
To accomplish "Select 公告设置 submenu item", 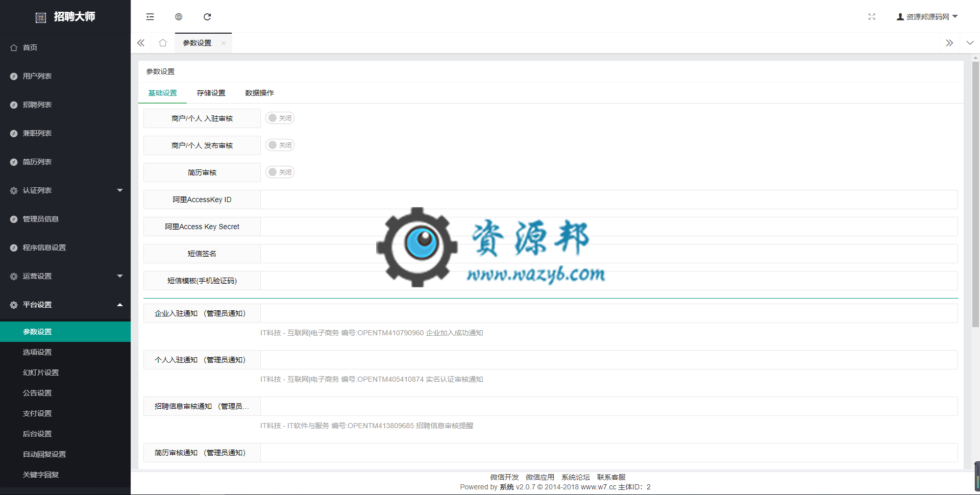I will tap(65, 393).
